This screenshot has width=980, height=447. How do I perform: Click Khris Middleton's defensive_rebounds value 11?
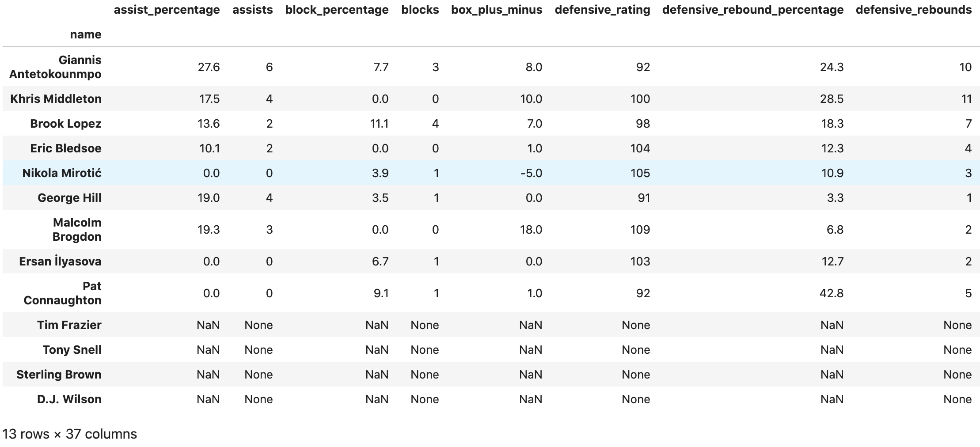[966, 99]
